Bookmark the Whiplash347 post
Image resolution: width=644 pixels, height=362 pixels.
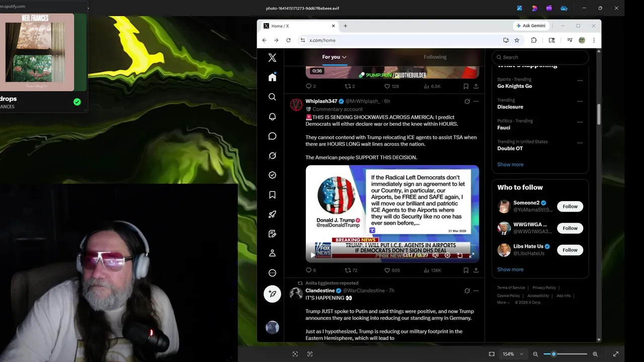pyautogui.click(x=466, y=270)
